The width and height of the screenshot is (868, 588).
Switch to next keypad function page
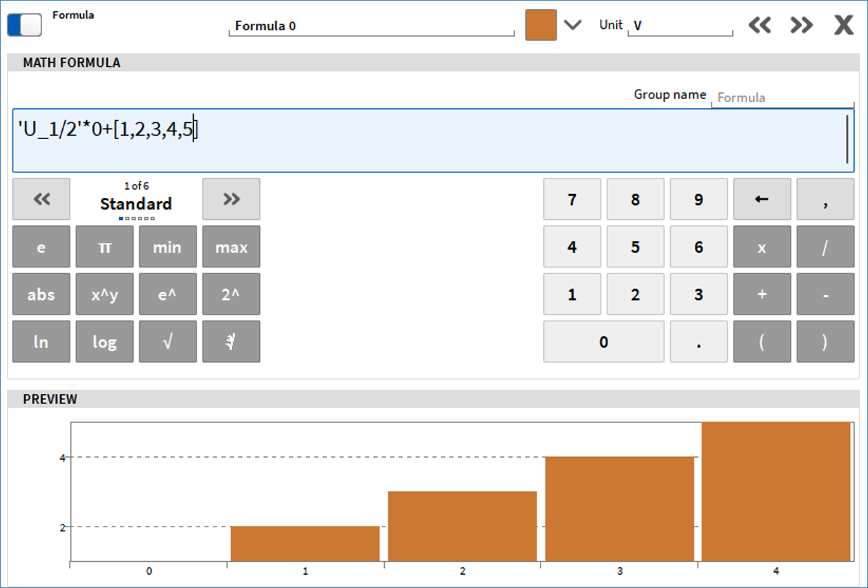(231, 199)
